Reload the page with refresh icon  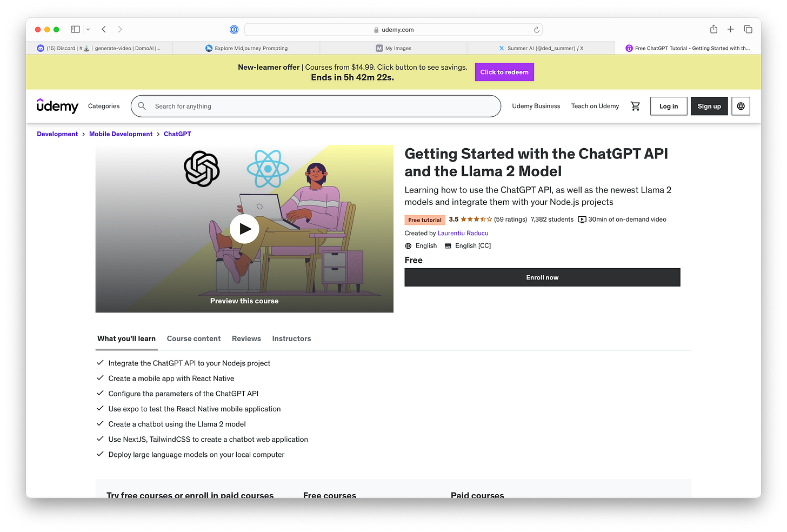click(536, 30)
